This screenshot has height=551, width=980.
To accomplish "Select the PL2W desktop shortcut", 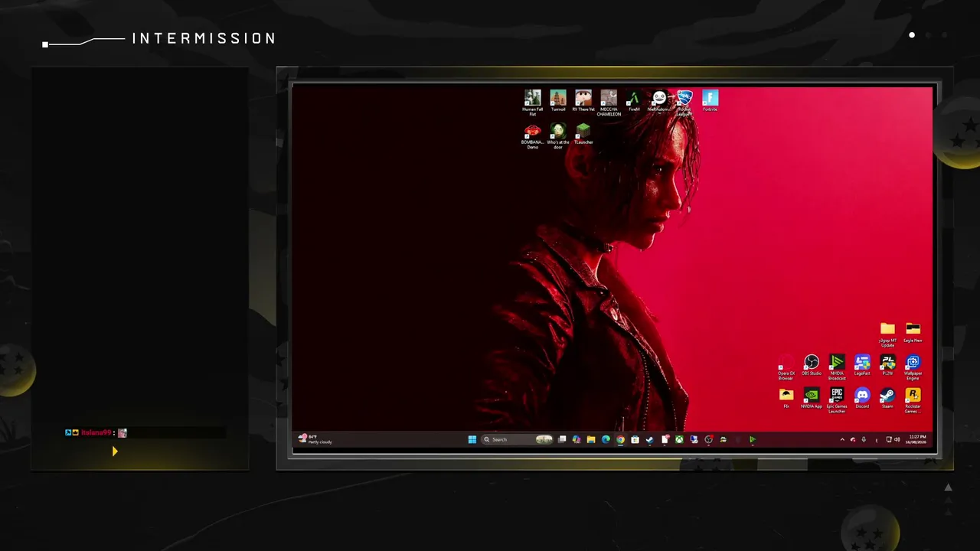I will tap(887, 365).
